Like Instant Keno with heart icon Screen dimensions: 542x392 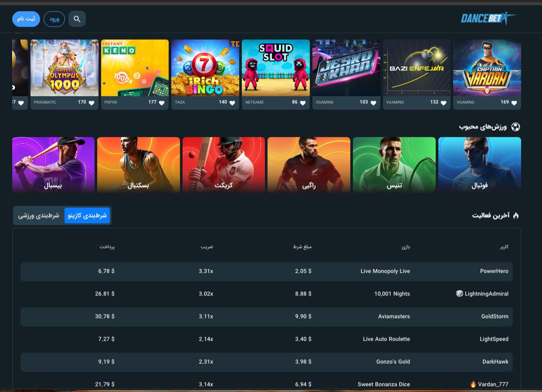click(x=162, y=103)
